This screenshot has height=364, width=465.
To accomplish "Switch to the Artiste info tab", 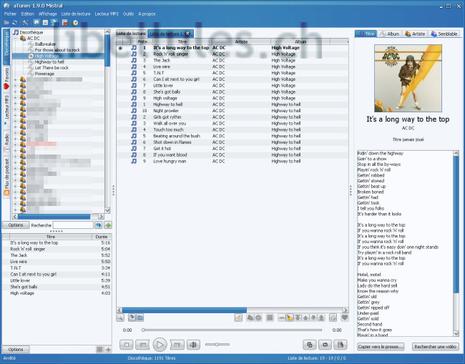I will pos(415,34).
